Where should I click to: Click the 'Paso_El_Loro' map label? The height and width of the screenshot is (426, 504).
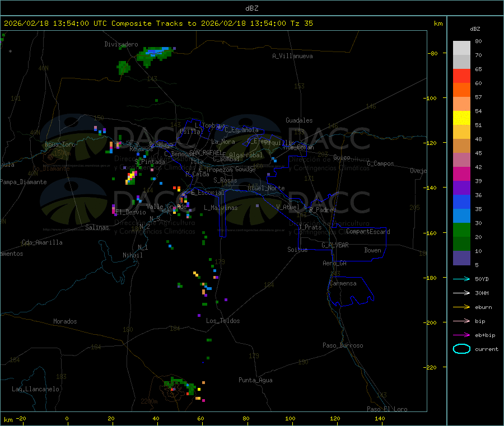(x=387, y=409)
